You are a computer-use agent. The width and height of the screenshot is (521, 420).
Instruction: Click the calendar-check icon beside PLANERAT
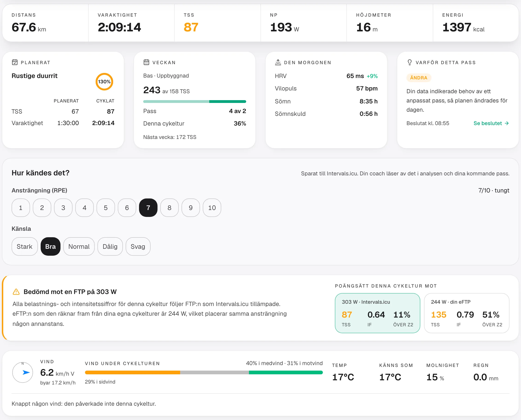coord(15,62)
